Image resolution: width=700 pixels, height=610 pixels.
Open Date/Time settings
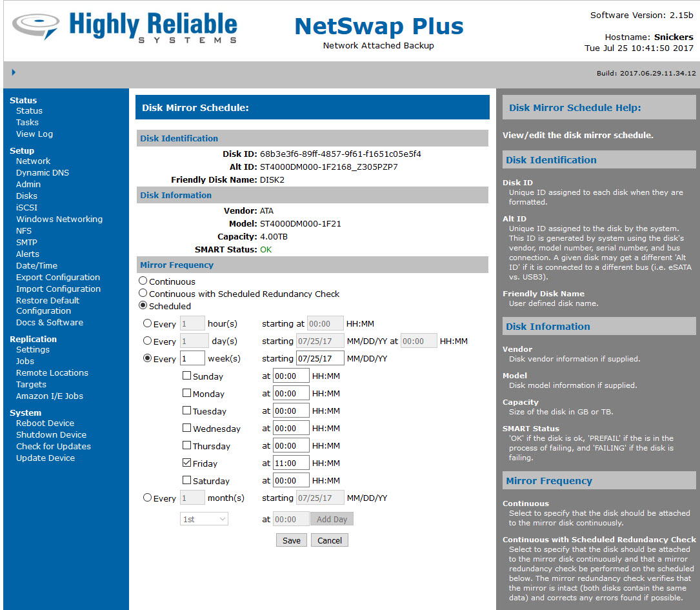37,266
